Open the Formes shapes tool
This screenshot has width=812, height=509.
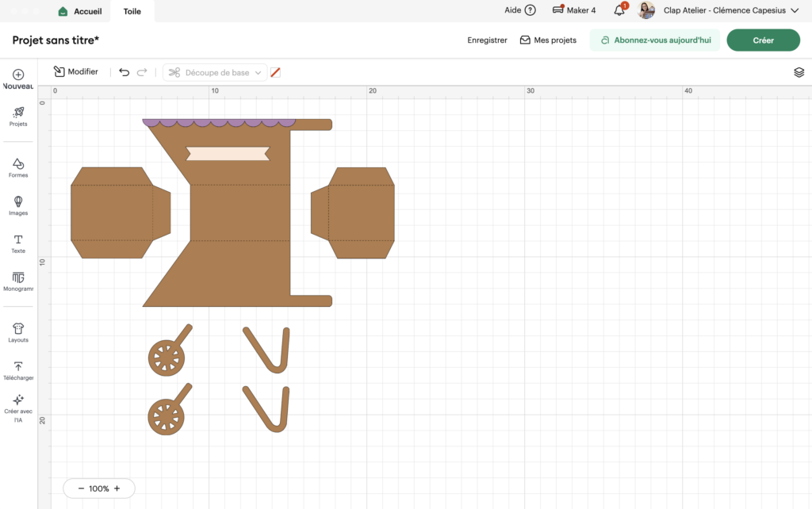pyautogui.click(x=18, y=164)
